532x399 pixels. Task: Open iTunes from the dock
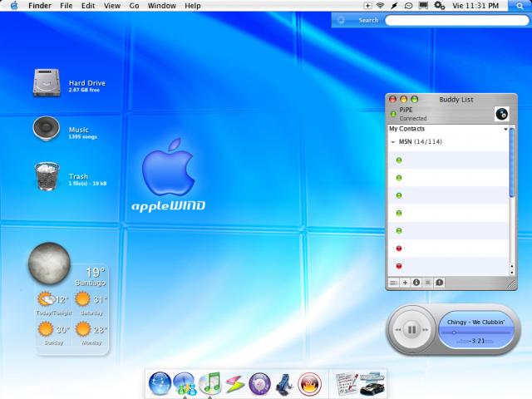click(x=210, y=383)
